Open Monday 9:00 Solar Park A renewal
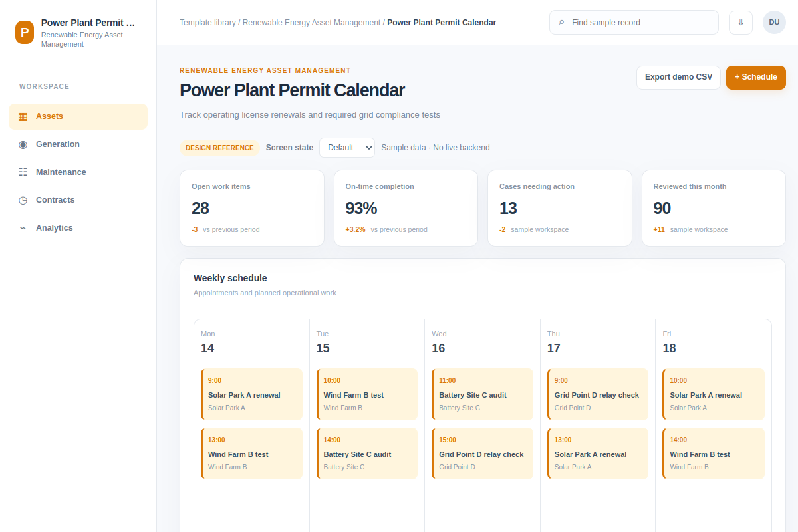This screenshot has width=798, height=532. click(251, 394)
